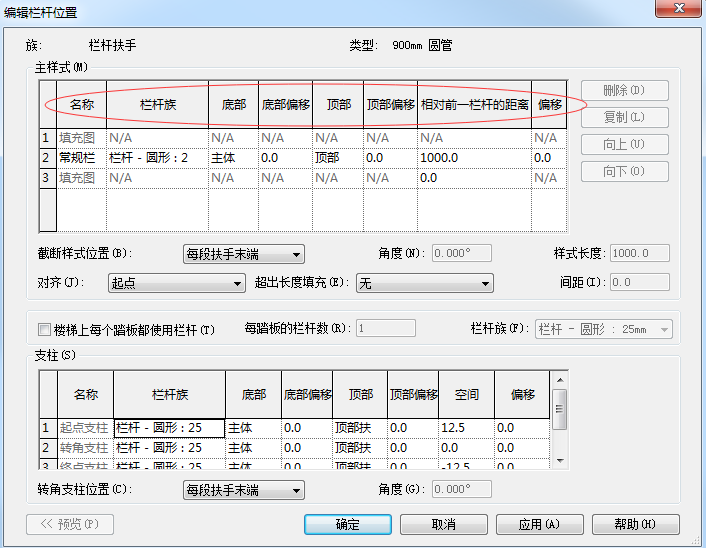This screenshot has width=706, height=548.
Task: Click 栏杆族 header in 主样式 table
Action: (158, 105)
